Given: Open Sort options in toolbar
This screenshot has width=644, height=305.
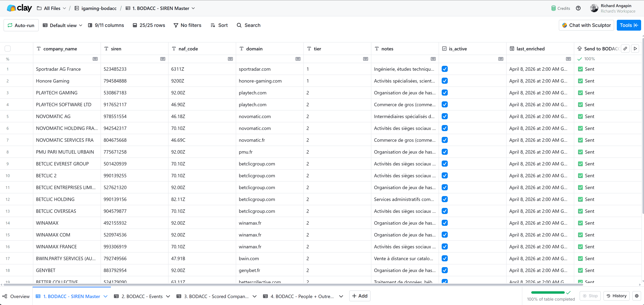Looking at the screenshot, I should pyautogui.click(x=219, y=25).
